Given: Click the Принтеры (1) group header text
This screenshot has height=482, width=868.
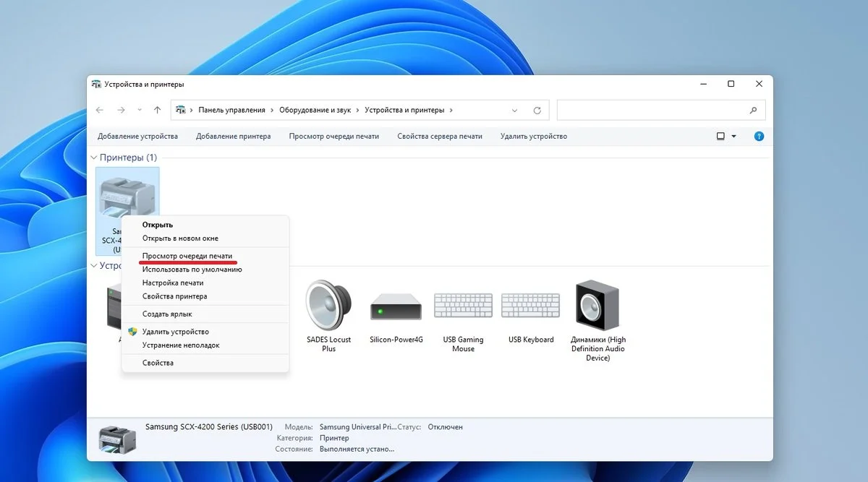Looking at the screenshot, I should click(128, 158).
